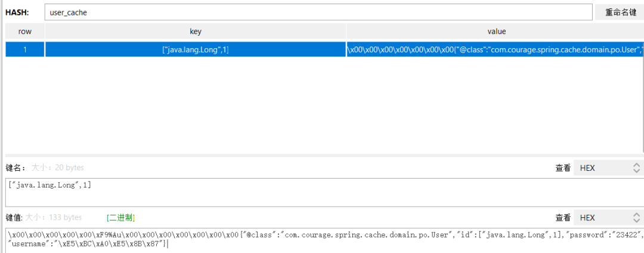Click the 大小: 20 bytes size text
The width and height of the screenshot is (644, 253).
57,168
